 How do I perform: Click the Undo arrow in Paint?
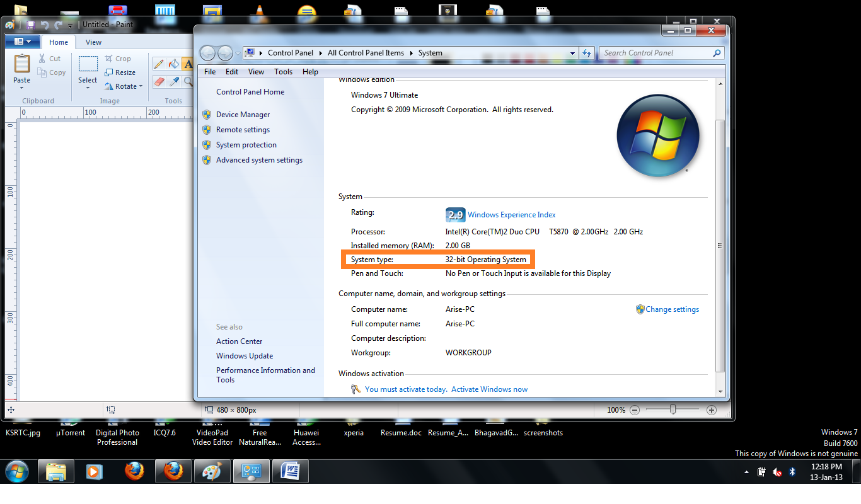click(x=44, y=25)
